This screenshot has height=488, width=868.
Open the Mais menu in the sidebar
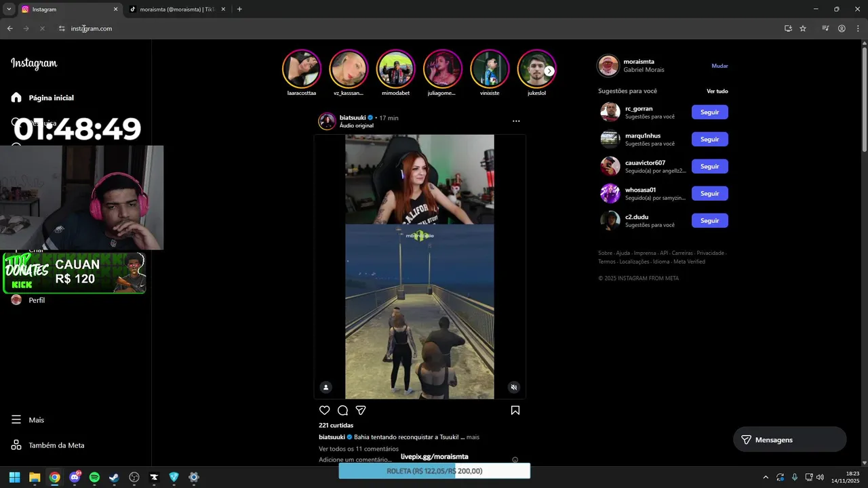pyautogui.click(x=28, y=420)
